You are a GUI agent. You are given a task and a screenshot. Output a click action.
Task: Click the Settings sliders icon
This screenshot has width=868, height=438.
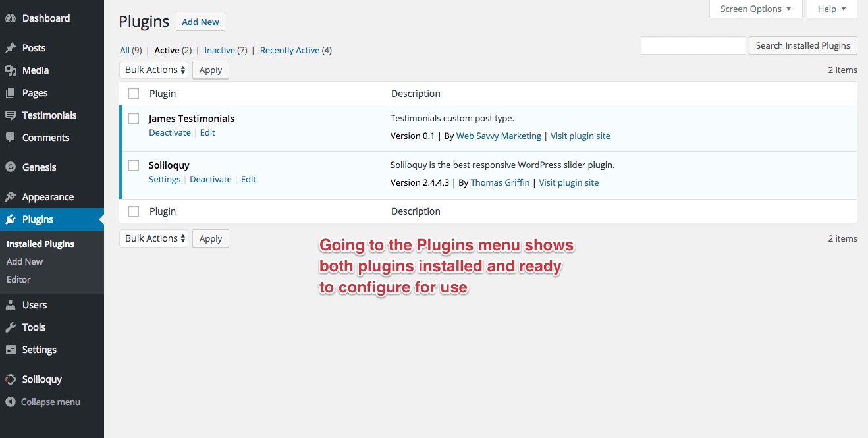coord(11,350)
